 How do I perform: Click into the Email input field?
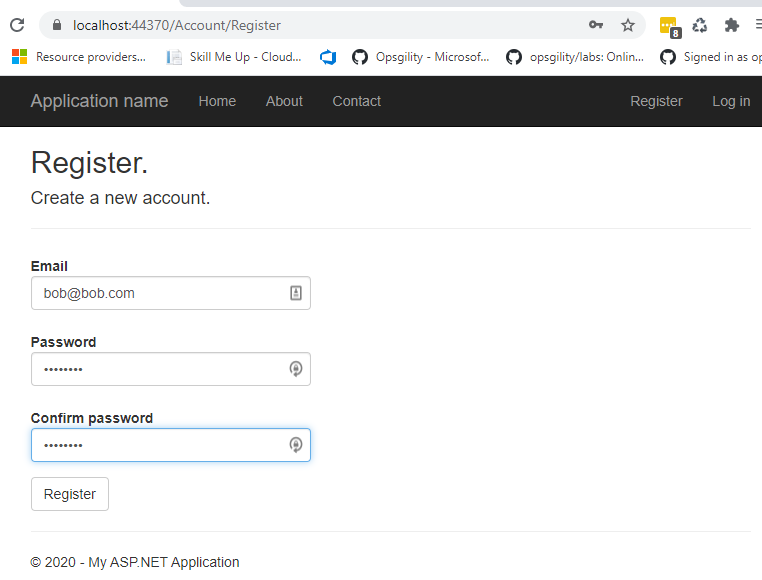171,293
